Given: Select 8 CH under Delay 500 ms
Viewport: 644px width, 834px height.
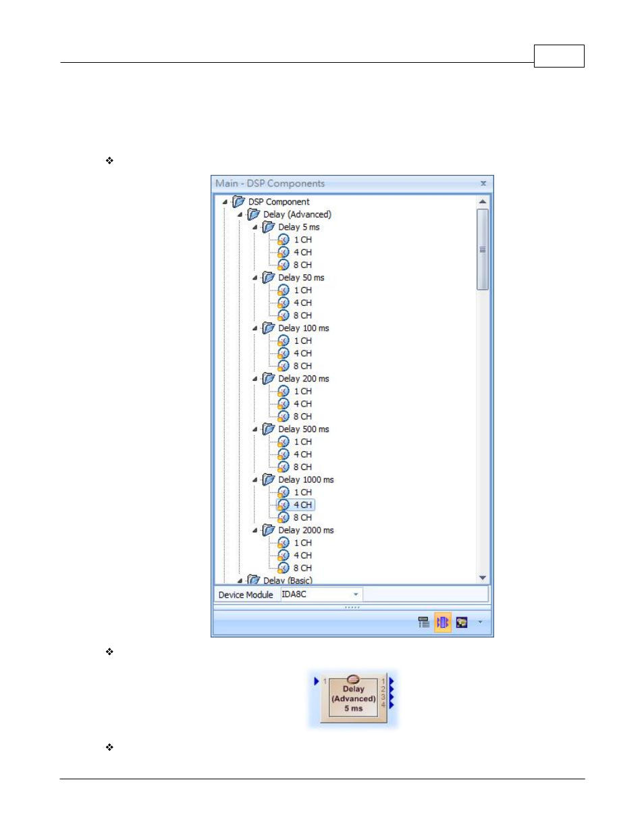Looking at the screenshot, I should tap(302, 467).
